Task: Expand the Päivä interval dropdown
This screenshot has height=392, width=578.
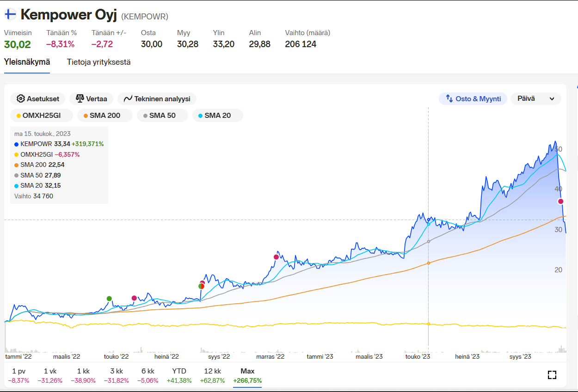Action: 535,98
